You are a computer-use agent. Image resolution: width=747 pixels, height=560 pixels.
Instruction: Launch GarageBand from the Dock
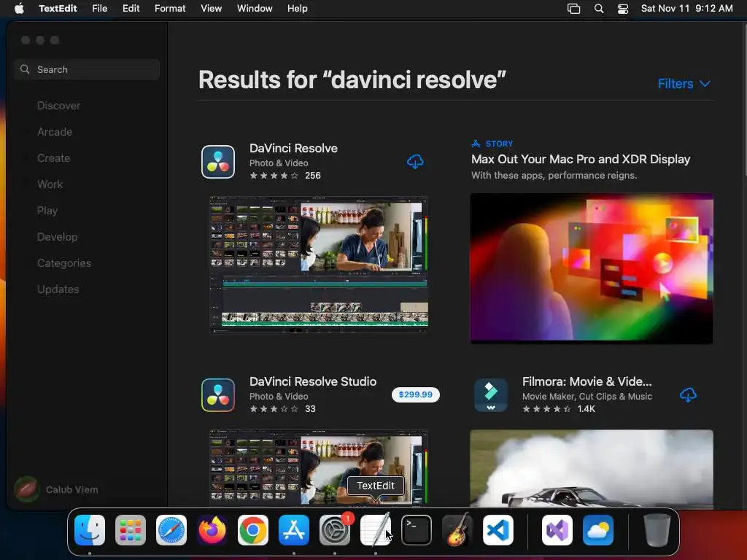457,530
